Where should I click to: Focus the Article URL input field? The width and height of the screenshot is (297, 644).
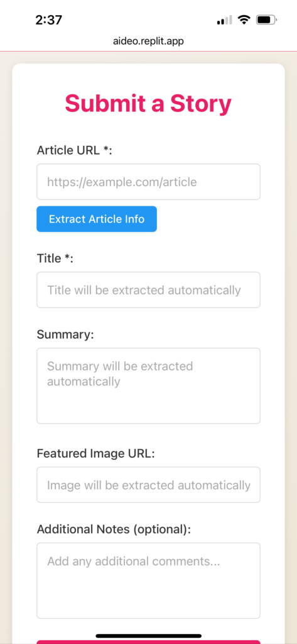tap(148, 182)
